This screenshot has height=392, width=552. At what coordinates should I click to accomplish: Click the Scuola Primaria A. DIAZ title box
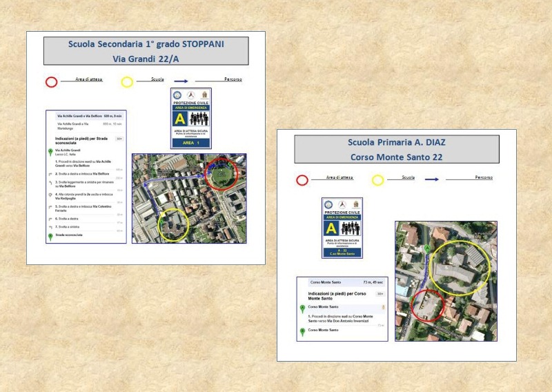[396, 149]
